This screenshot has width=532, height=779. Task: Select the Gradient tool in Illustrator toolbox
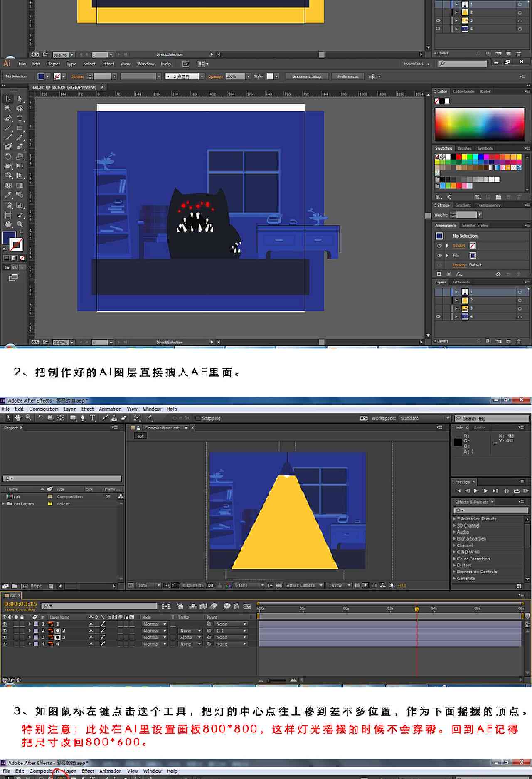tap(20, 185)
